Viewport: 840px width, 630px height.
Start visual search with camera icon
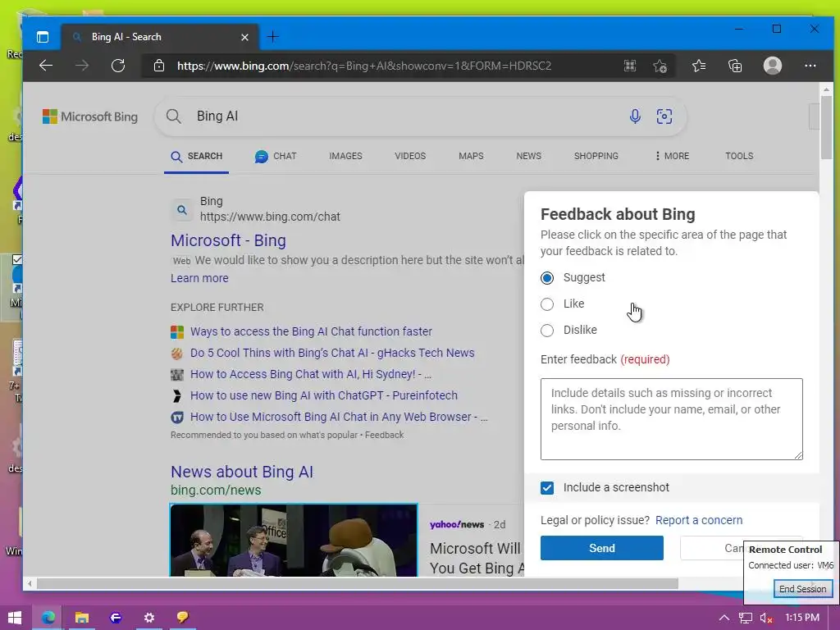pos(664,116)
